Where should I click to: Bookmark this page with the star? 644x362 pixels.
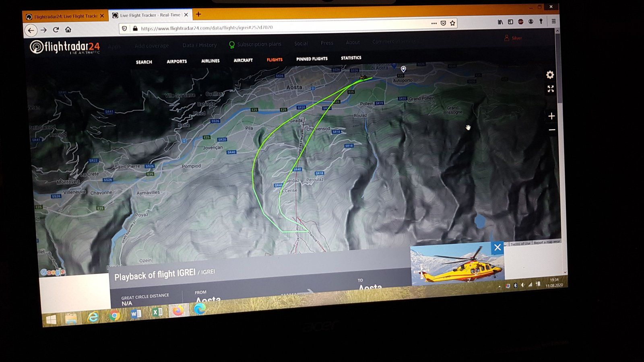(x=452, y=23)
